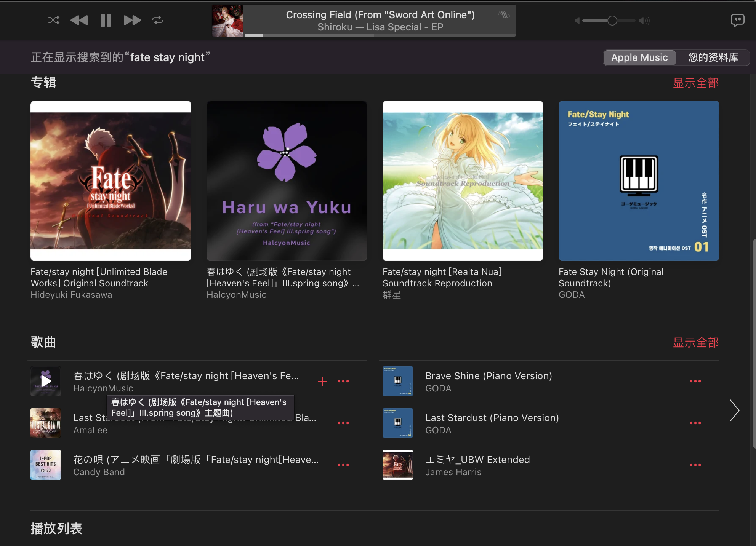This screenshot has width=756, height=546.
Task: Toggle repeat mode
Action: 158,20
